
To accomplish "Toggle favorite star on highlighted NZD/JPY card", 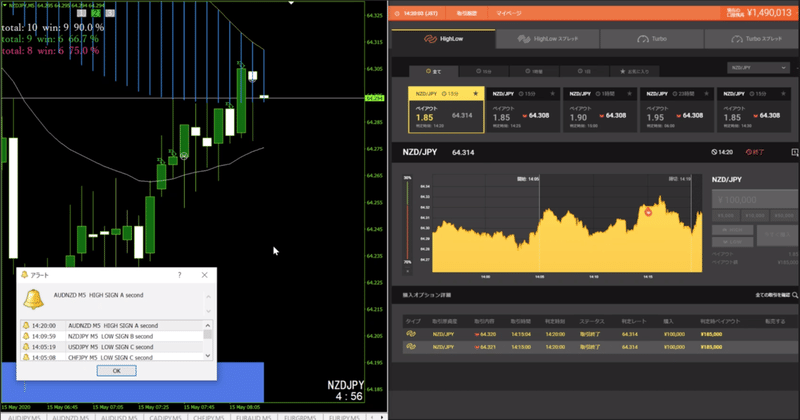I will coord(476,94).
